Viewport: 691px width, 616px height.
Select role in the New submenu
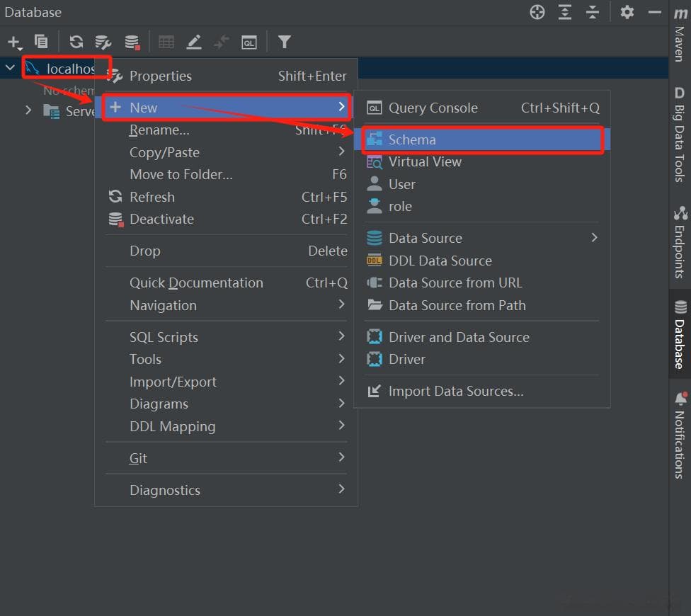coord(483,206)
